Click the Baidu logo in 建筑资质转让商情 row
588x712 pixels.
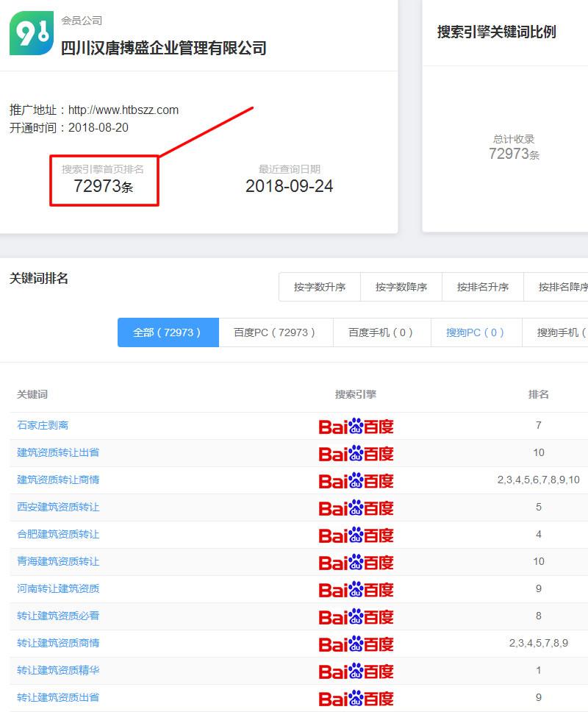[356, 481]
